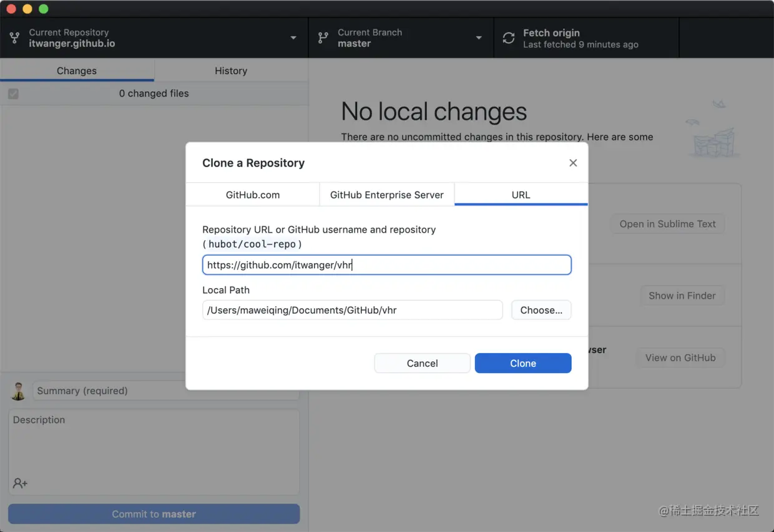
Task: Click the Fetch origin button
Action: pyautogui.click(x=586, y=38)
